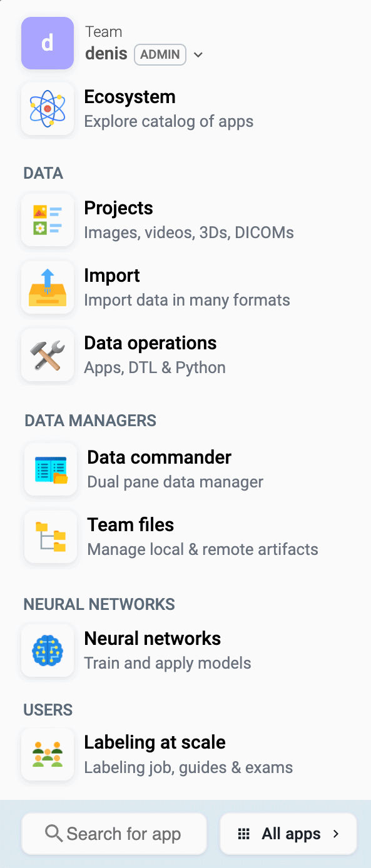Open the Projects icon
The height and width of the screenshot is (868, 371).
coord(48,220)
